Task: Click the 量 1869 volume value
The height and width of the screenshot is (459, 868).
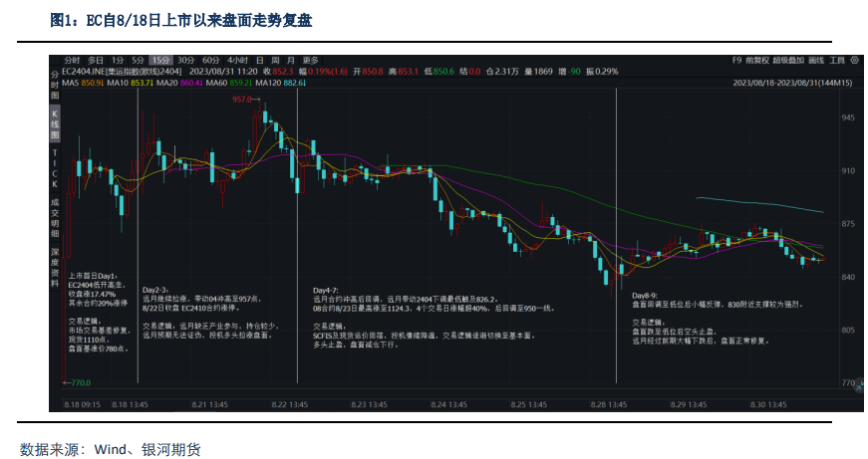Action: click(538, 72)
